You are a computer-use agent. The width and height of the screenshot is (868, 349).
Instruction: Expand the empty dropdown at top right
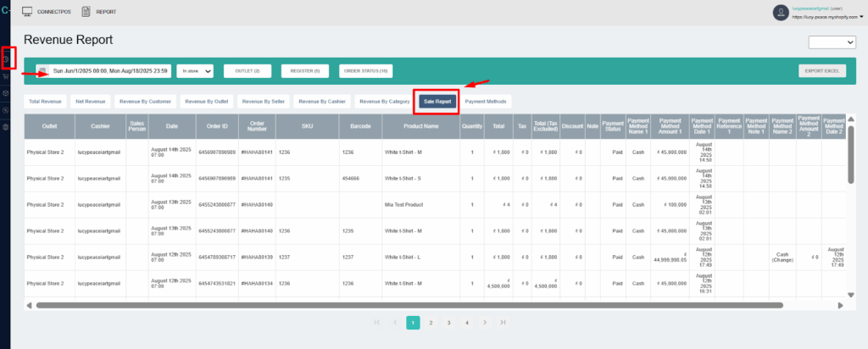point(832,42)
